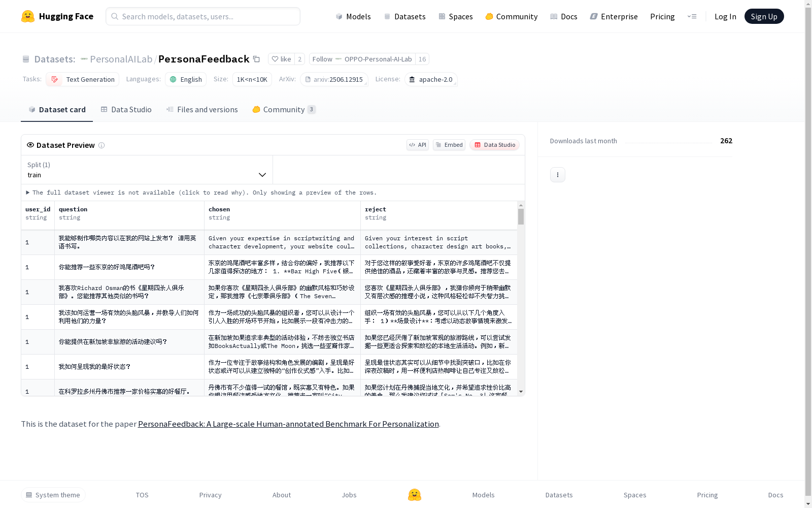Image resolution: width=812 pixels, height=508 pixels.
Task: Open Data Studio from the preview header
Action: (x=495, y=145)
